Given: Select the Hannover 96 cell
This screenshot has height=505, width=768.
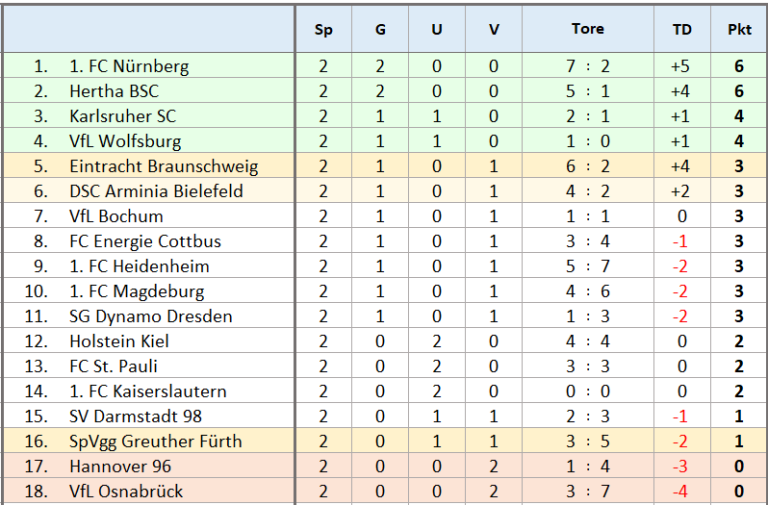Looking at the screenshot, I should 120,466.
